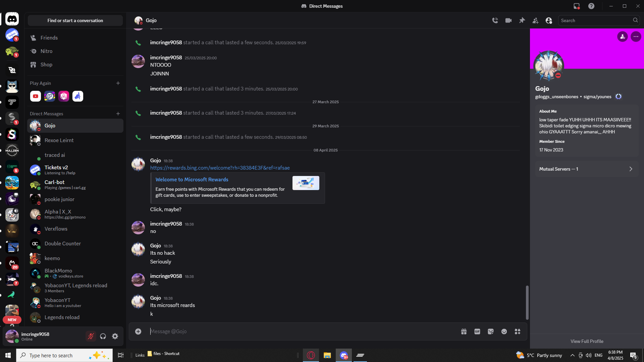Toggle headphone deafen

click(103, 336)
